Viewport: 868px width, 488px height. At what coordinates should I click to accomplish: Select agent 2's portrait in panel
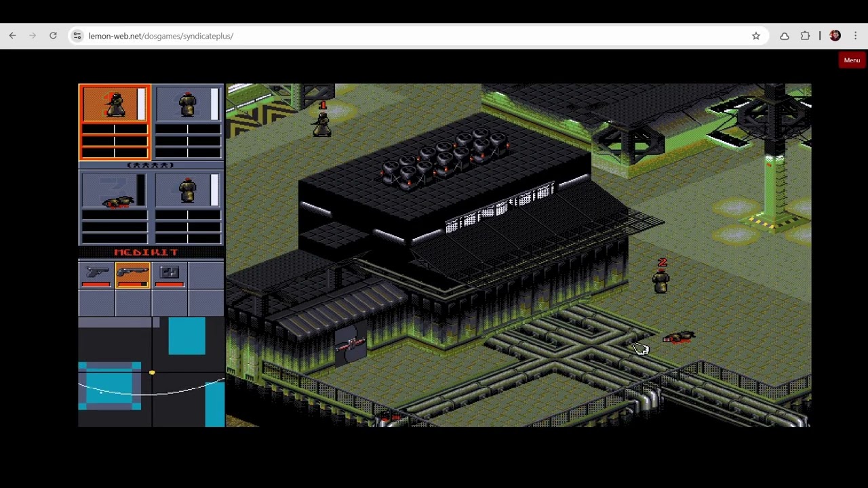(x=188, y=103)
